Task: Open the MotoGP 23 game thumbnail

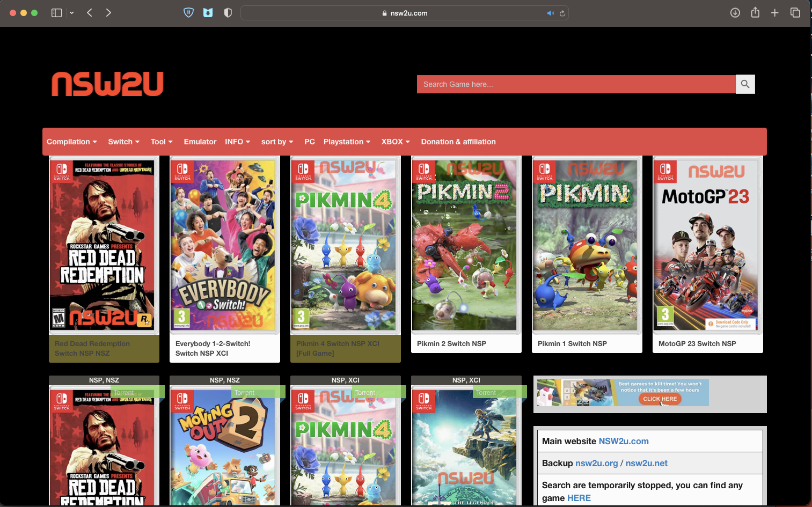Action: pos(707,245)
